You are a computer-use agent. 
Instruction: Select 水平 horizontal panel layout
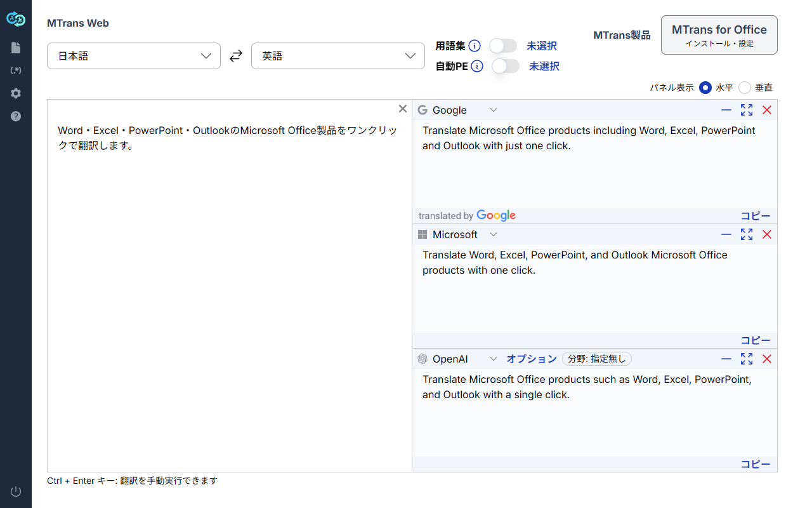(x=705, y=88)
